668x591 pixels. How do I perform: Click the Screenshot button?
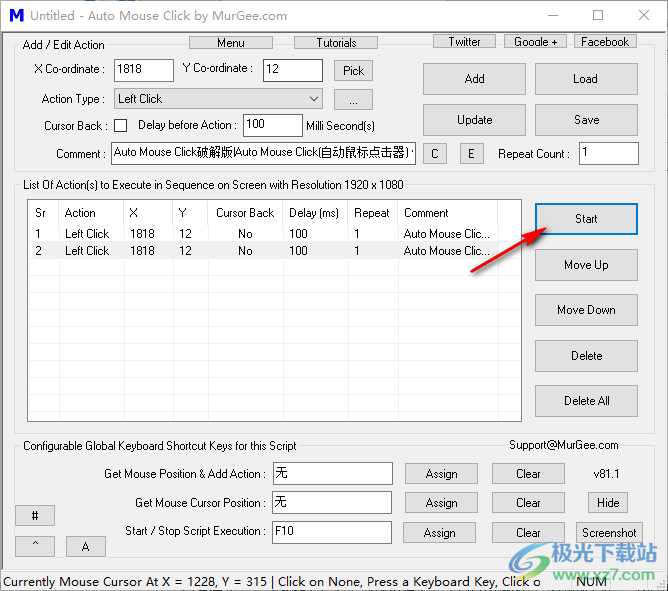(x=609, y=533)
